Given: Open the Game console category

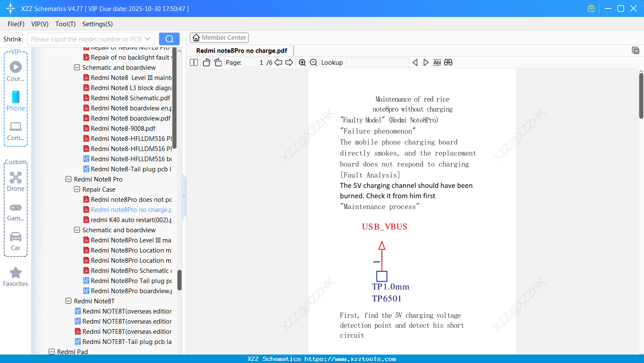Looking at the screenshot, I should point(16,212).
